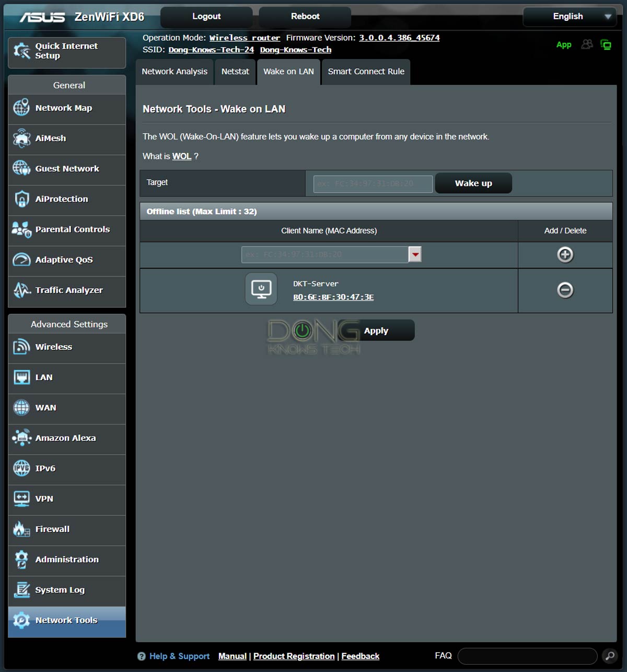Click the Parental Controls icon
Image resolution: width=627 pixels, height=672 pixels.
(21, 229)
